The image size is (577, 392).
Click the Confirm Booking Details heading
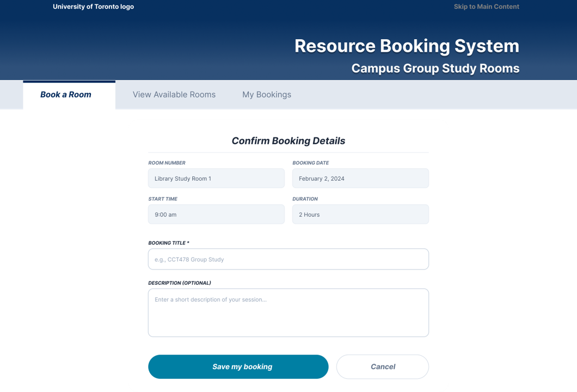tap(288, 141)
